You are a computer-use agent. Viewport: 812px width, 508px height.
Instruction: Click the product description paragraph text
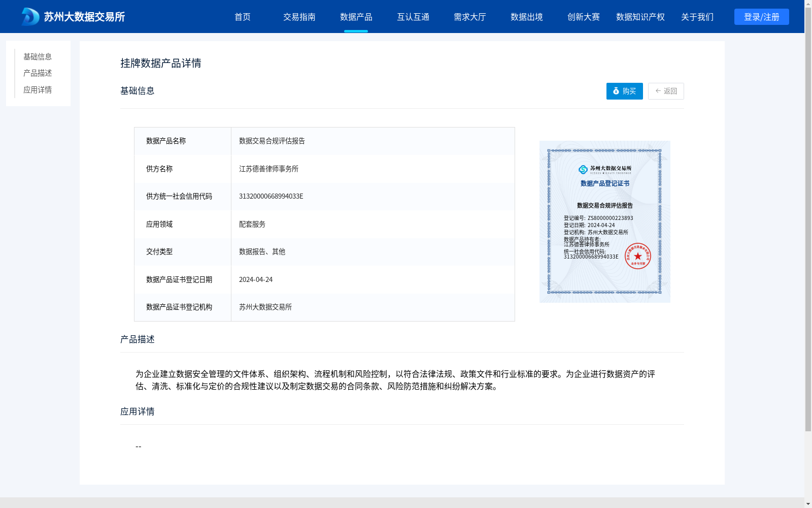pyautogui.click(x=395, y=380)
